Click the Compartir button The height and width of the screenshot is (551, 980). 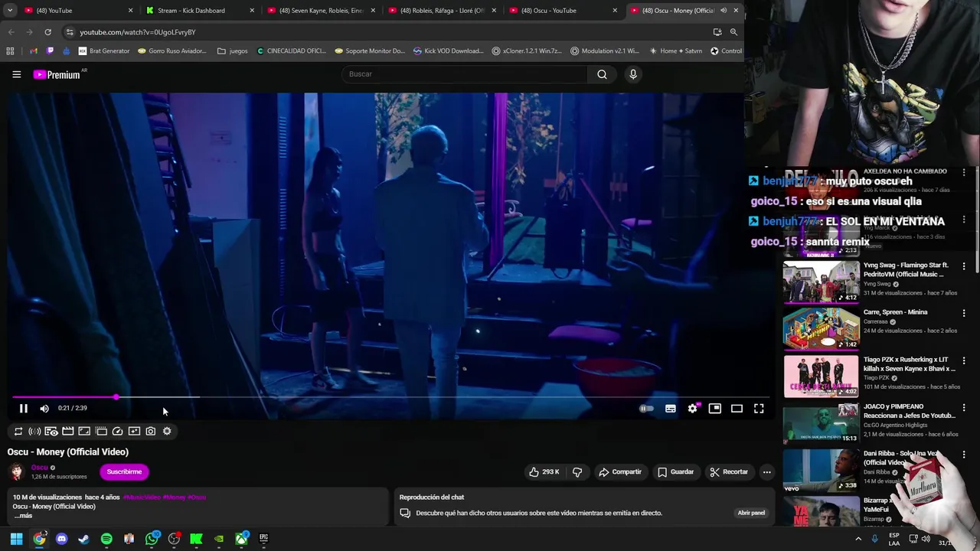click(620, 472)
